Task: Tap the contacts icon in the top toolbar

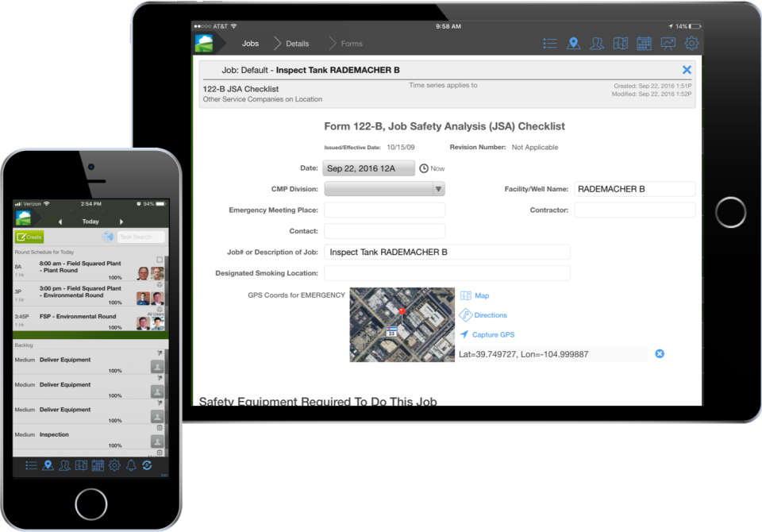Action: coord(597,43)
